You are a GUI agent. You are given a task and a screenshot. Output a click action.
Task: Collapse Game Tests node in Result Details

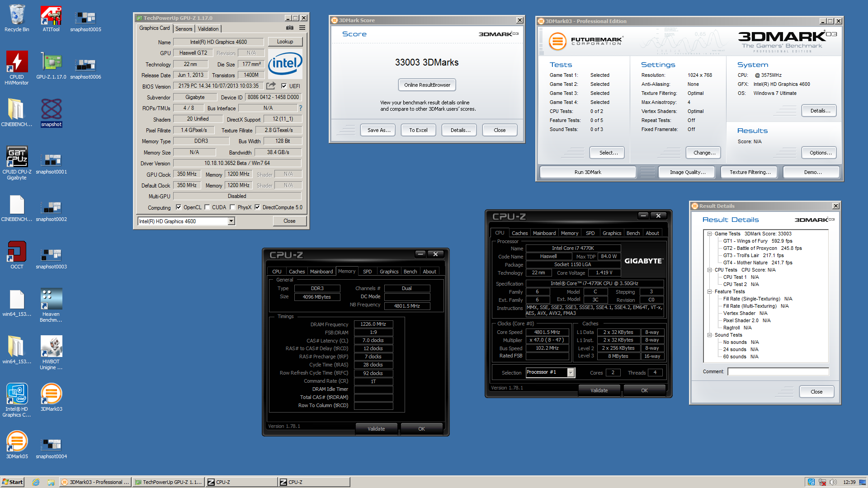point(710,234)
